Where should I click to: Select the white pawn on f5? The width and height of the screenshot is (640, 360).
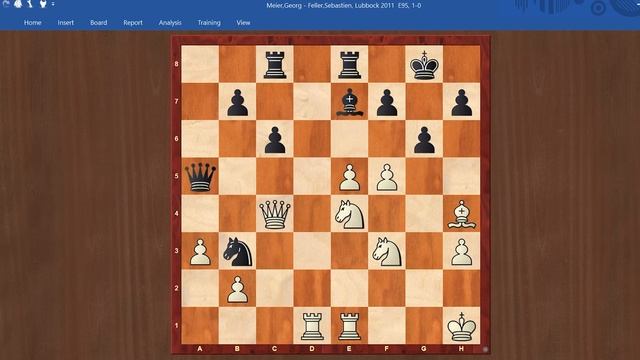(387, 178)
